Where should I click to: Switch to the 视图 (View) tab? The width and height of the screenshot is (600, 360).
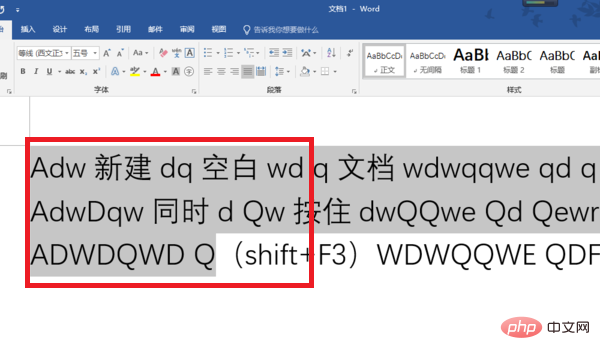[219, 29]
